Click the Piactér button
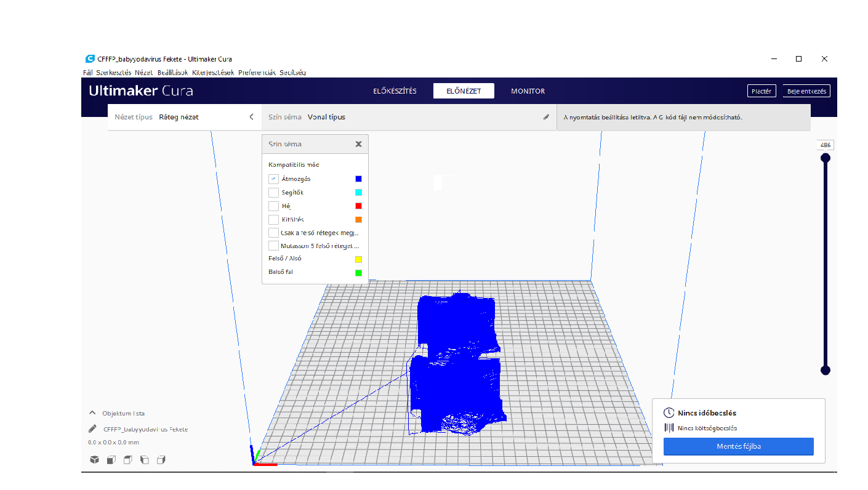 pyautogui.click(x=762, y=91)
